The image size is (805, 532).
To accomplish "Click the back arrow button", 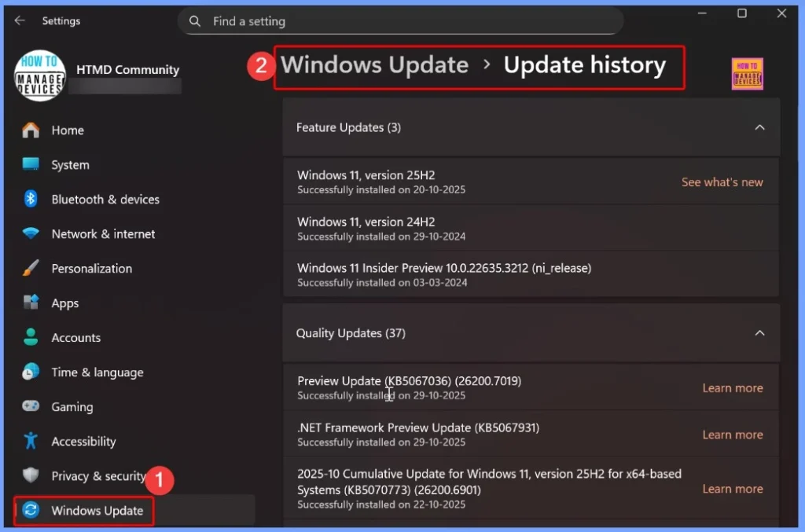I will pos(18,21).
